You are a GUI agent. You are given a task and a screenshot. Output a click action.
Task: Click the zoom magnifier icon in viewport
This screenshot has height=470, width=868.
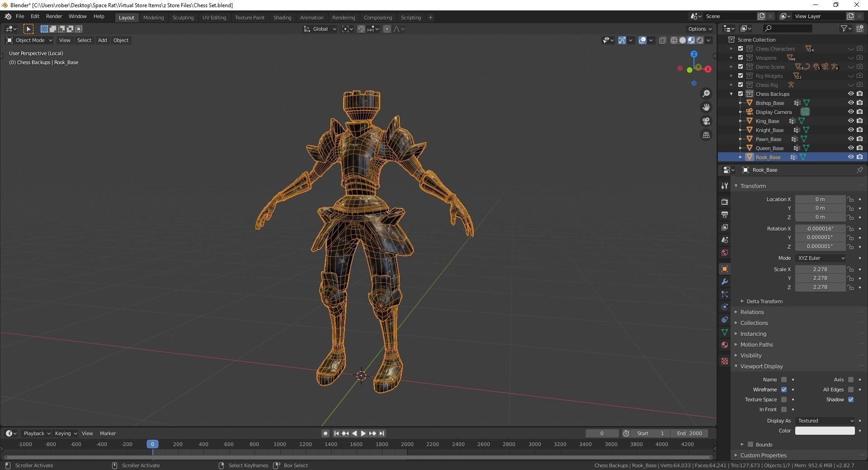(x=706, y=94)
